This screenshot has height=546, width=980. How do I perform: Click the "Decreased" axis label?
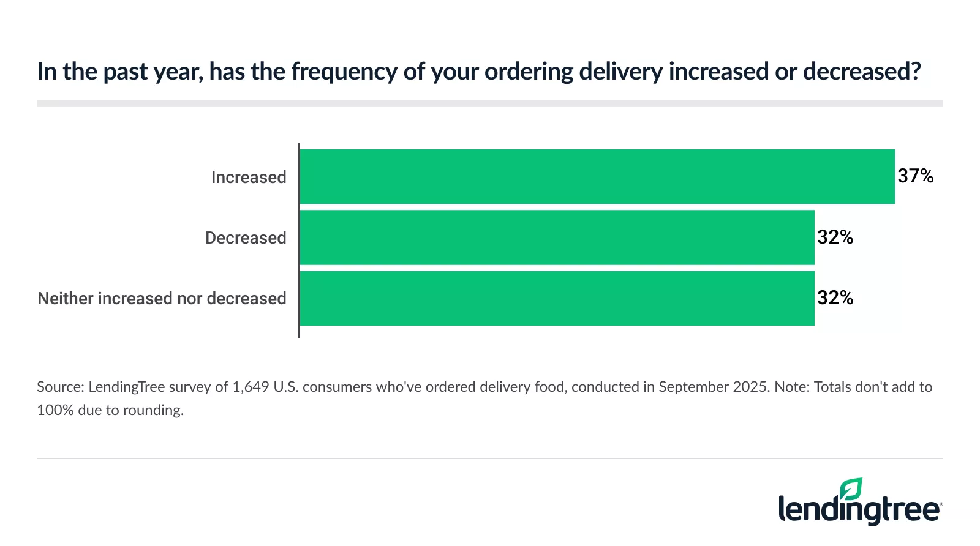246,237
